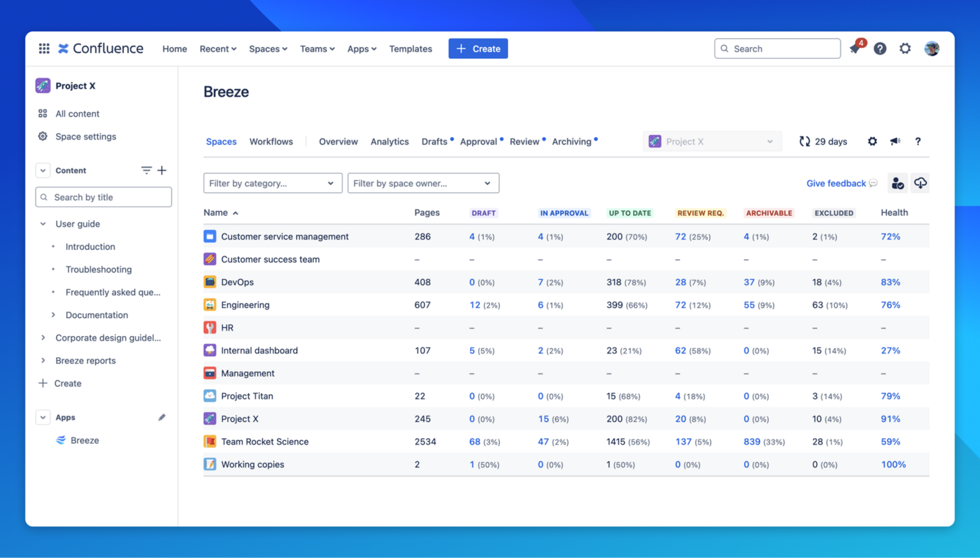Switch to the Archiving tab

(572, 141)
